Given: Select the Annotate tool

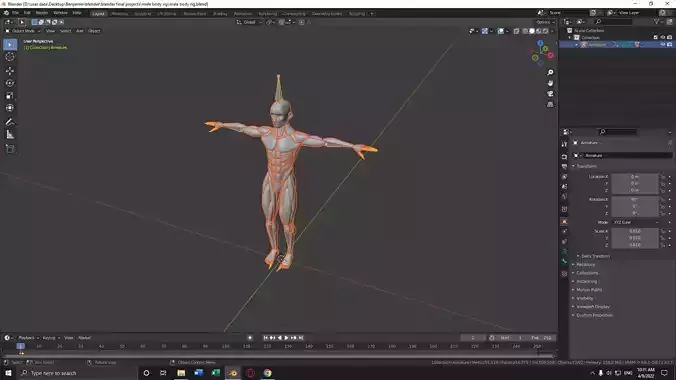Looking at the screenshot, I should 10,122.
